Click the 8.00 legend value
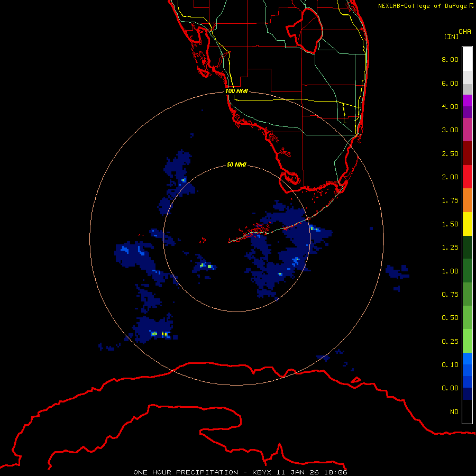The width and height of the screenshot is (476, 476). coord(450,59)
